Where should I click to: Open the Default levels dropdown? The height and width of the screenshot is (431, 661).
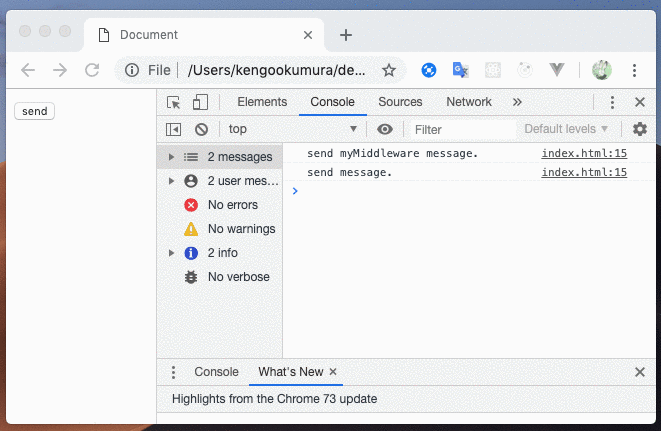click(566, 129)
